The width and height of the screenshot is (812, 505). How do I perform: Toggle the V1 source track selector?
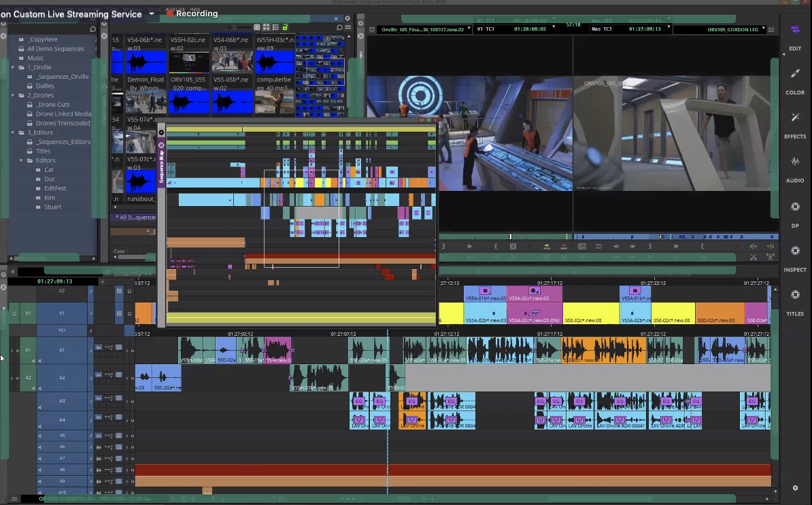click(28, 313)
